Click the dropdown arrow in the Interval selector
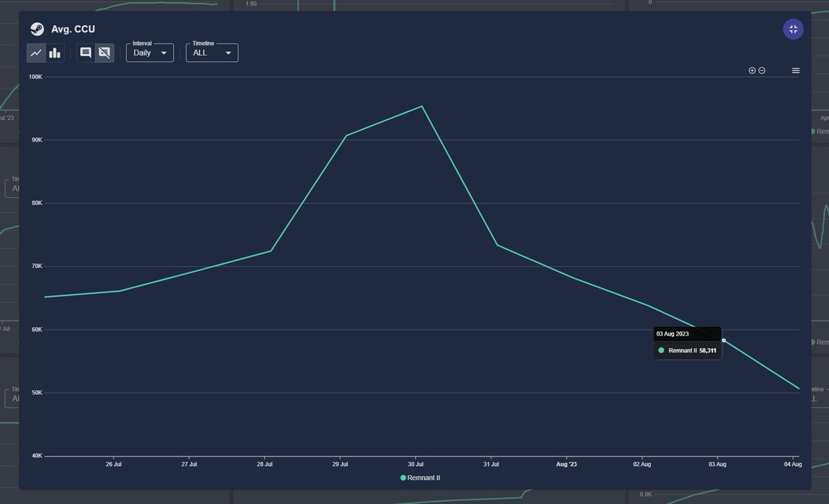 point(164,53)
